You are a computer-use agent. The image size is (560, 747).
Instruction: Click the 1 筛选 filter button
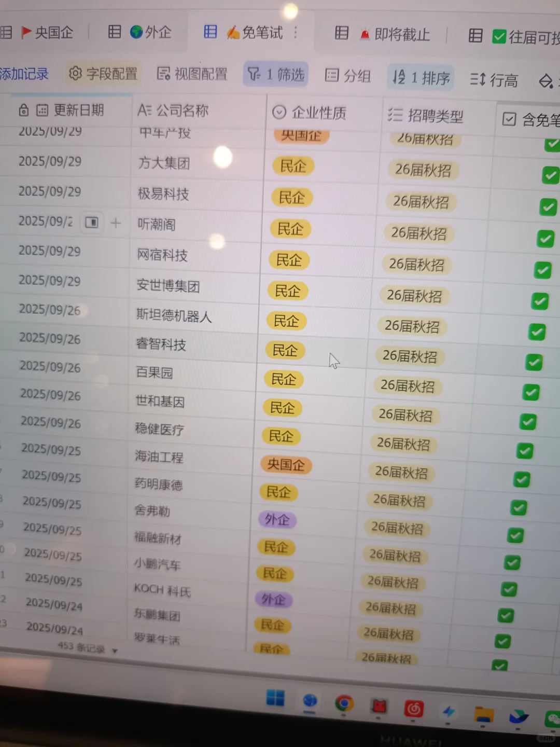point(276,74)
